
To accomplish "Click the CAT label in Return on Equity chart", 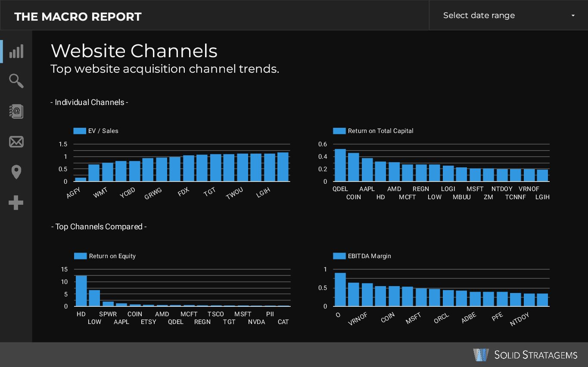I will click(283, 322).
